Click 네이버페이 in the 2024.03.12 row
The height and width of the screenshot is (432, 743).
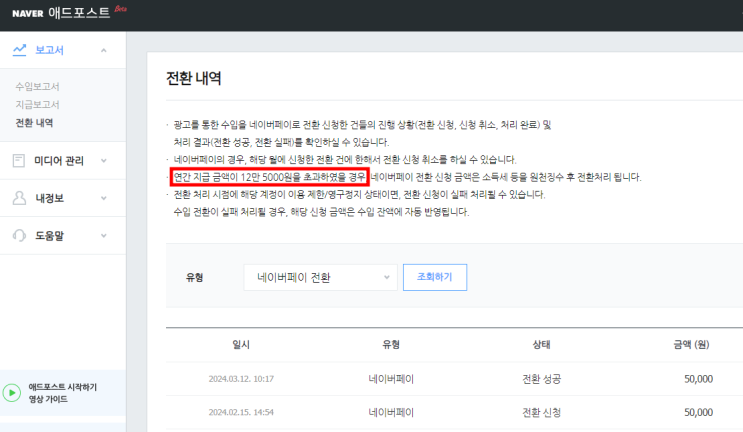coord(391,379)
